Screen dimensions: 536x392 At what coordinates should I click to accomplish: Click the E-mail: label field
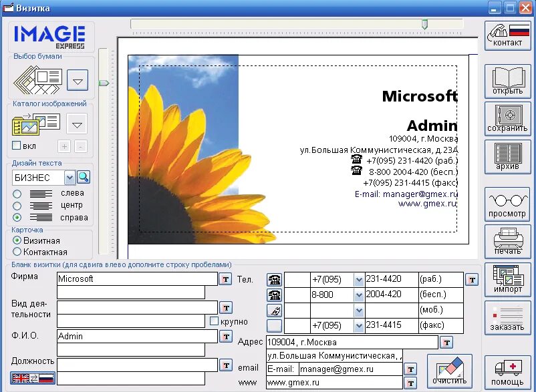(282, 369)
